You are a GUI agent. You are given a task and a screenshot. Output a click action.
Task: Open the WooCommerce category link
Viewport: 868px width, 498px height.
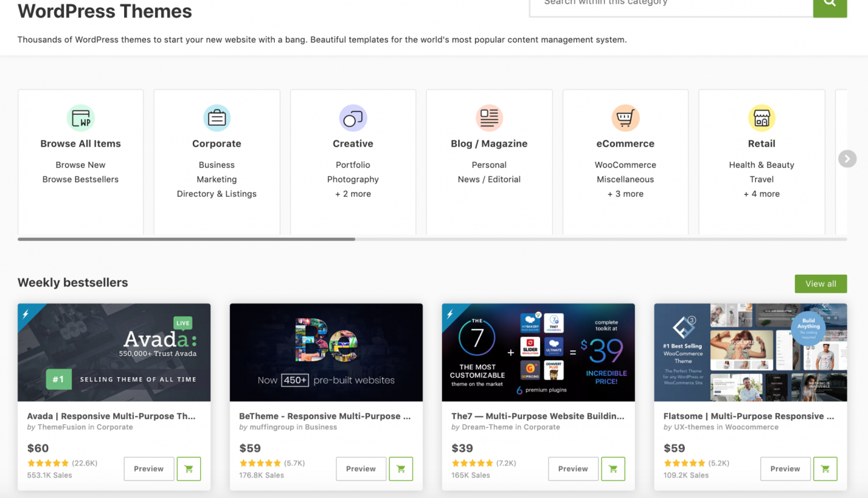tap(625, 165)
